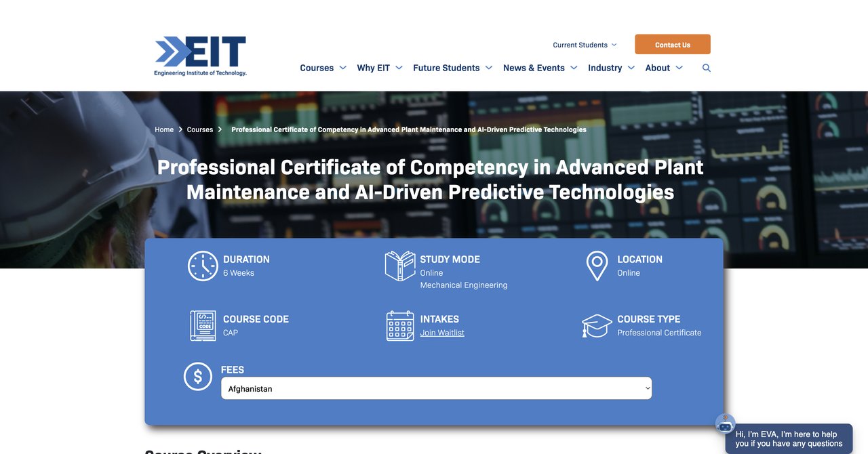Click the 'Professional Certificate' course type text
The width and height of the screenshot is (868, 454).
click(659, 333)
